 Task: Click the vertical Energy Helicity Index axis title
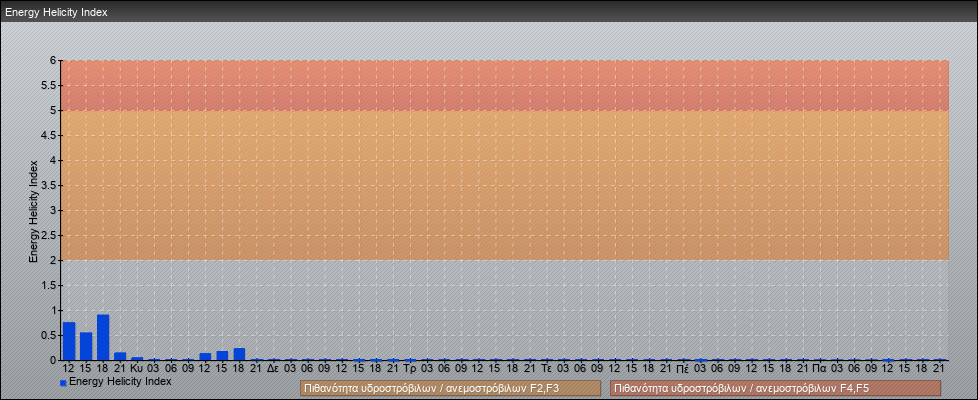click(x=34, y=211)
